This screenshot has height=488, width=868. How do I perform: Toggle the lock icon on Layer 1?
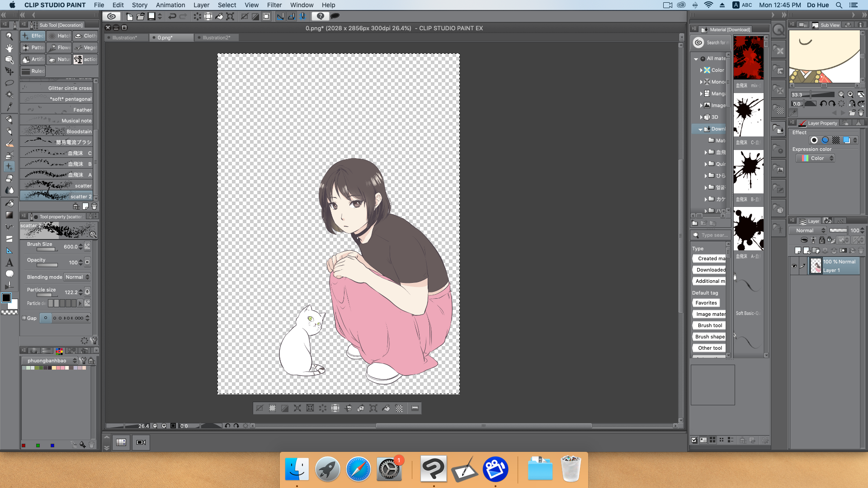pyautogui.click(x=821, y=240)
